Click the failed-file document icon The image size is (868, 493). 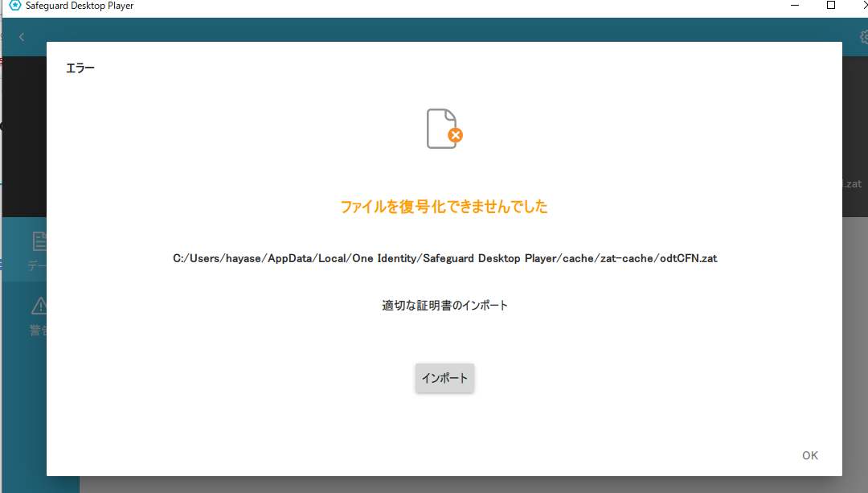click(444, 129)
